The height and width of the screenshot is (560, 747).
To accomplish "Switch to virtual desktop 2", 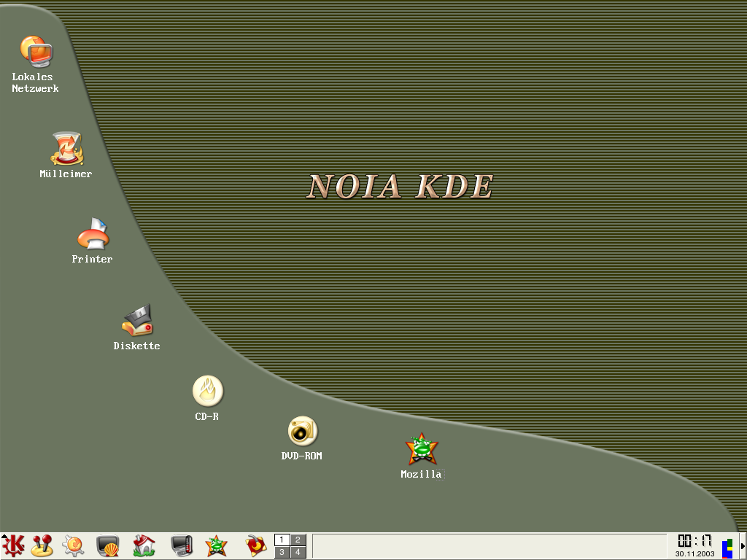I will pyautogui.click(x=298, y=540).
